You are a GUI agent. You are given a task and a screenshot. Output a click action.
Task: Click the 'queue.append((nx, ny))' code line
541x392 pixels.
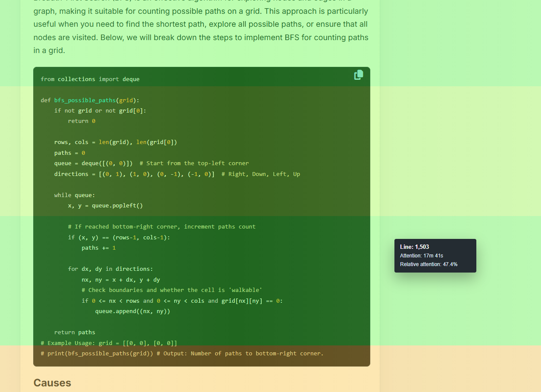coord(133,311)
